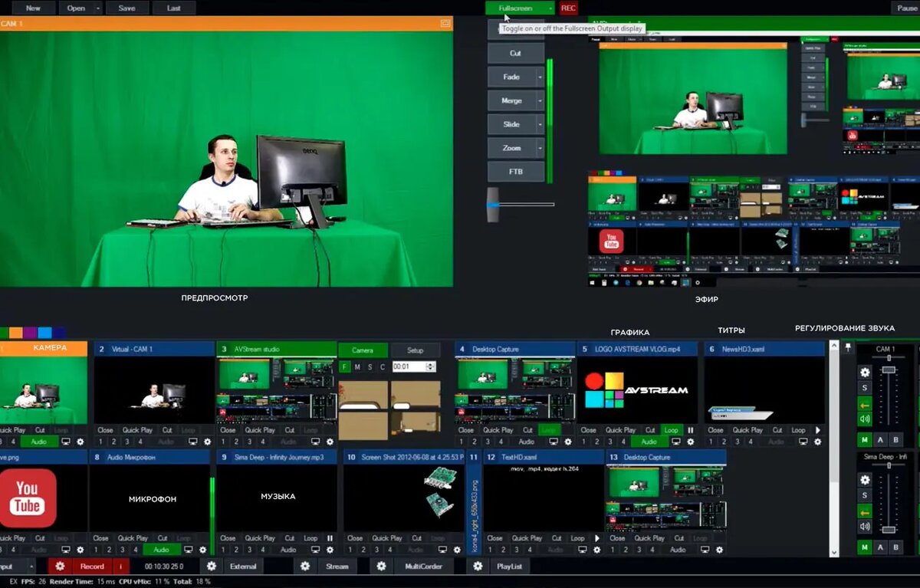Select the C mode option
This screenshot has height=588, width=920.
(382, 367)
